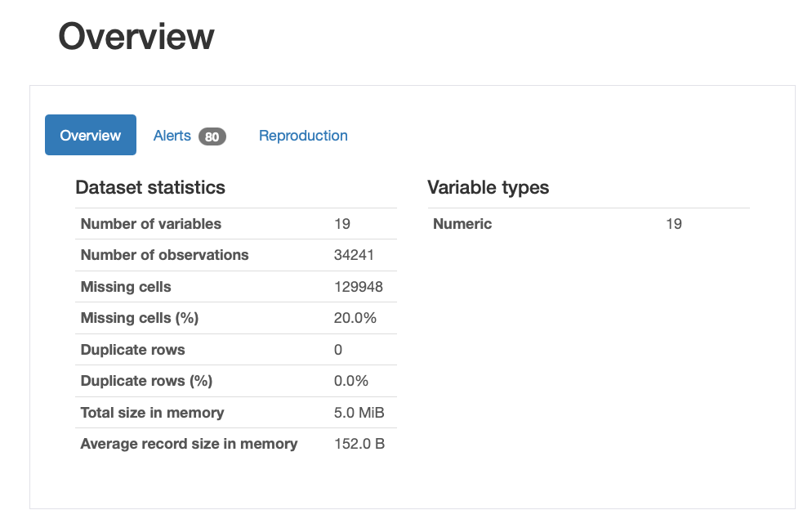Click the 20.0% missing cells value
Image resolution: width=812 pixels, height=528 pixels.
pyautogui.click(x=355, y=318)
